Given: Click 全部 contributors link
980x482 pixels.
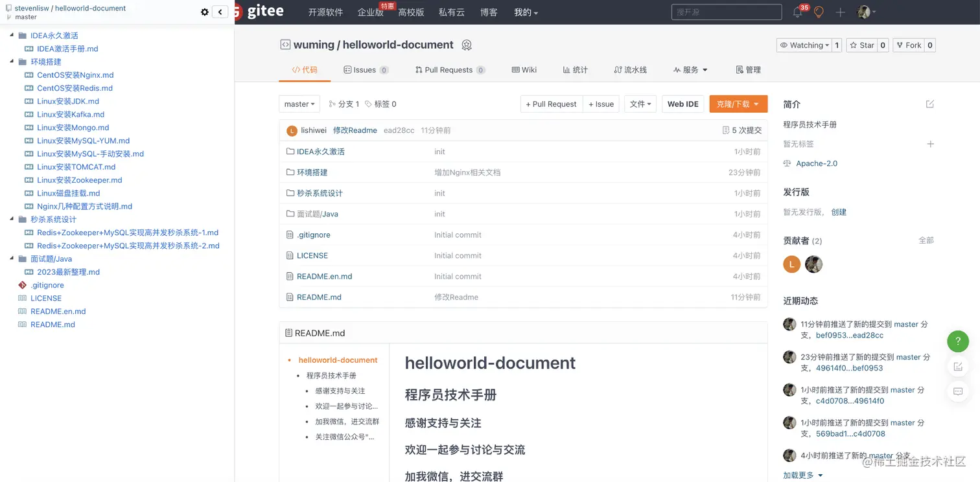Looking at the screenshot, I should tap(926, 240).
